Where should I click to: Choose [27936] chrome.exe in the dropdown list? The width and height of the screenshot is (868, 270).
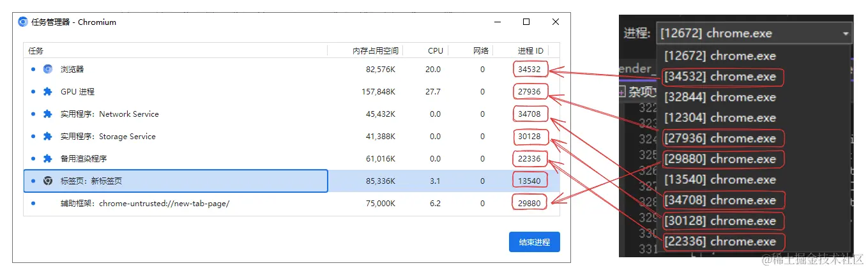(x=754, y=138)
